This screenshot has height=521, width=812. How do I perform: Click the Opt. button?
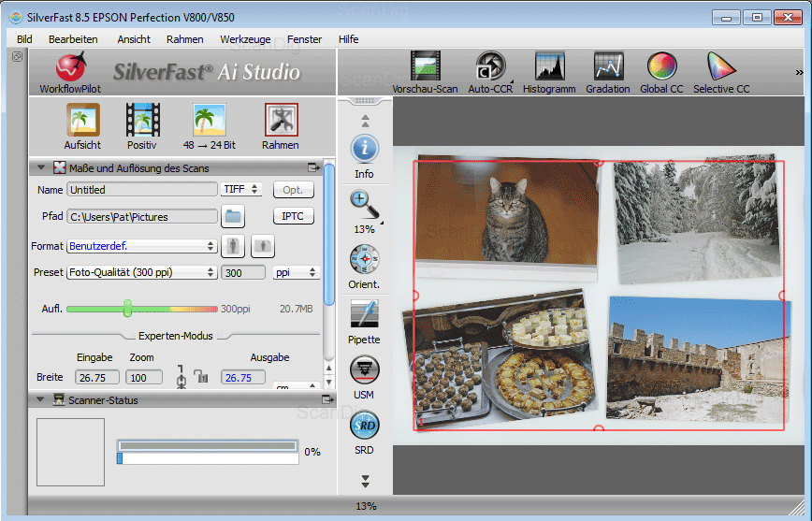point(293,190)
